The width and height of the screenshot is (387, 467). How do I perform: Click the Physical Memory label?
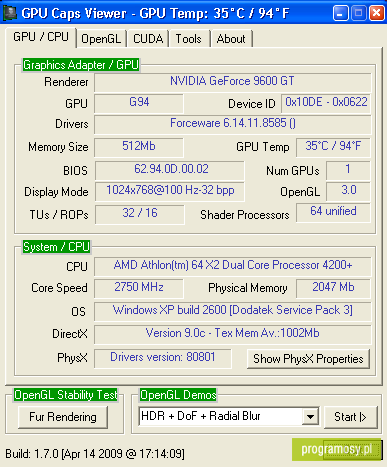click(248, 288)
